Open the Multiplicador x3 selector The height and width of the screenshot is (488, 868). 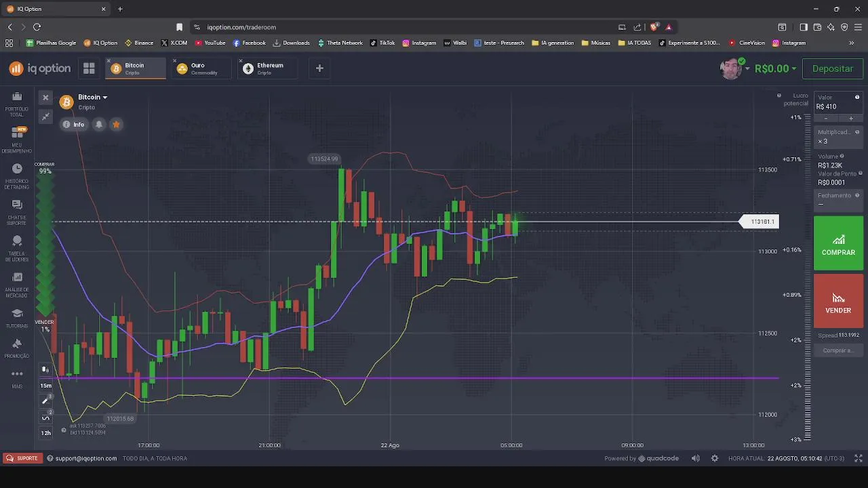point(838,137)
